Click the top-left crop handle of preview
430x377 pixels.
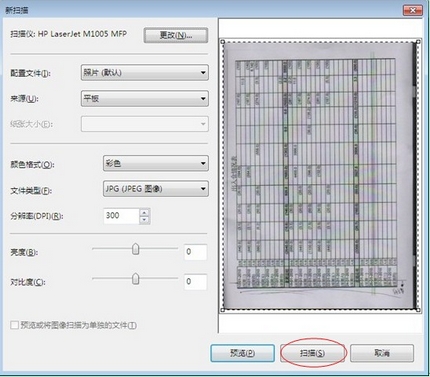(223, 42)
